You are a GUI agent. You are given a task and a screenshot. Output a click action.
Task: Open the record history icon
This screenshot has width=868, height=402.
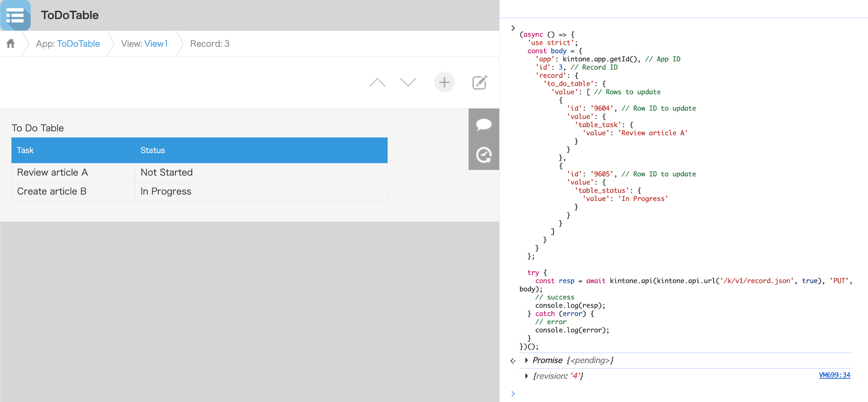click(484, 155)
